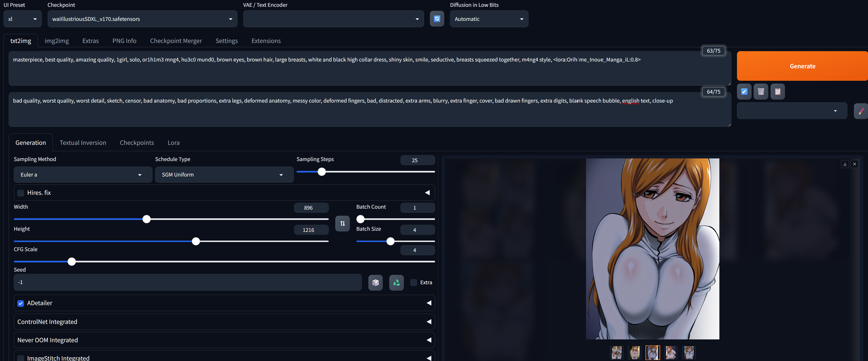Reuse last seed with the recycle icon
The width and height of the screenshot is (868, 361).
[x=396, y=283]
